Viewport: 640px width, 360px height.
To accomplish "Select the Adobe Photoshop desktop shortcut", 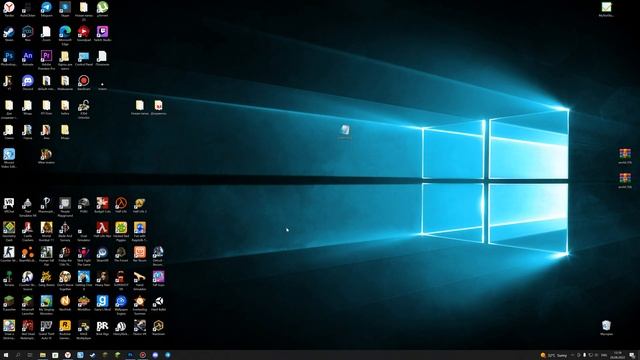I will 9,56.
